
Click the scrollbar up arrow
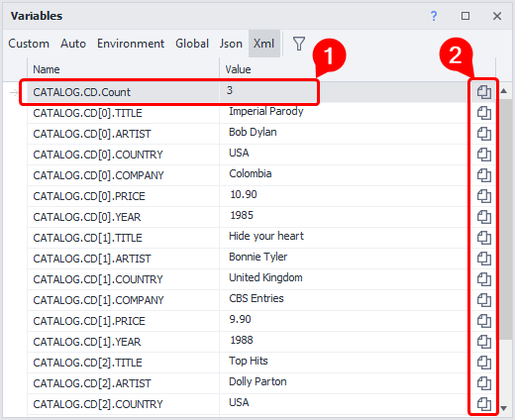pyautogui.click(x=504, y=91)
